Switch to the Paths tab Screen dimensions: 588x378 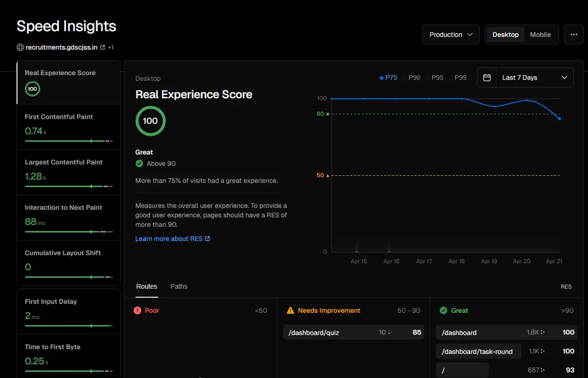click(x=179, y=286)
